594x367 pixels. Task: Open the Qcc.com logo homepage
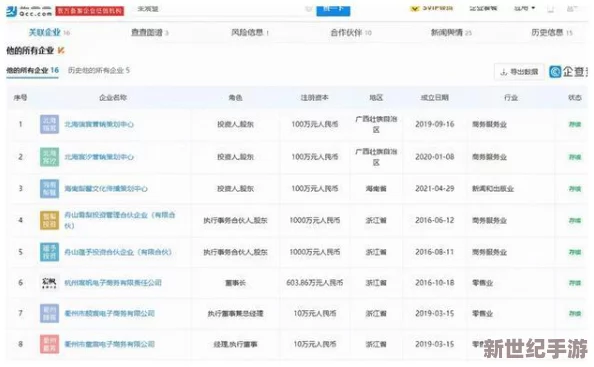(29, 11)
